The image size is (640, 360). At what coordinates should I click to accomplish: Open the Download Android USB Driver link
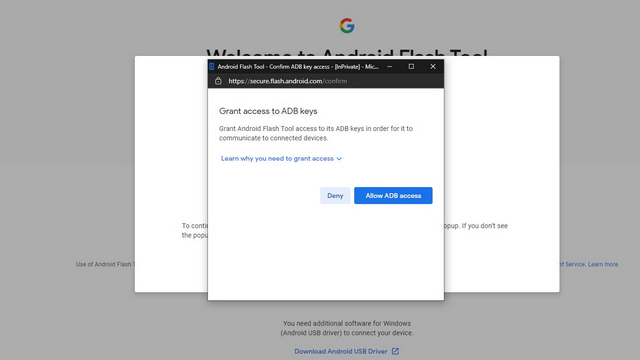click(x=341, y=351)
